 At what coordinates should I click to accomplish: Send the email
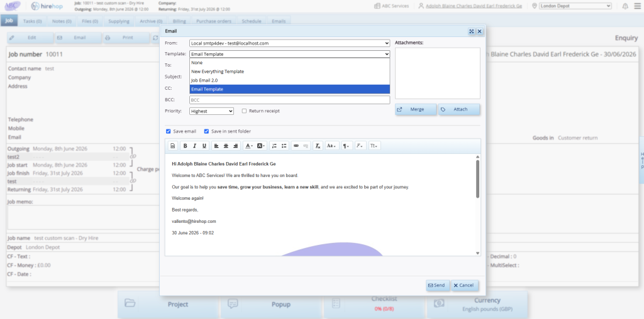(438, 285)
